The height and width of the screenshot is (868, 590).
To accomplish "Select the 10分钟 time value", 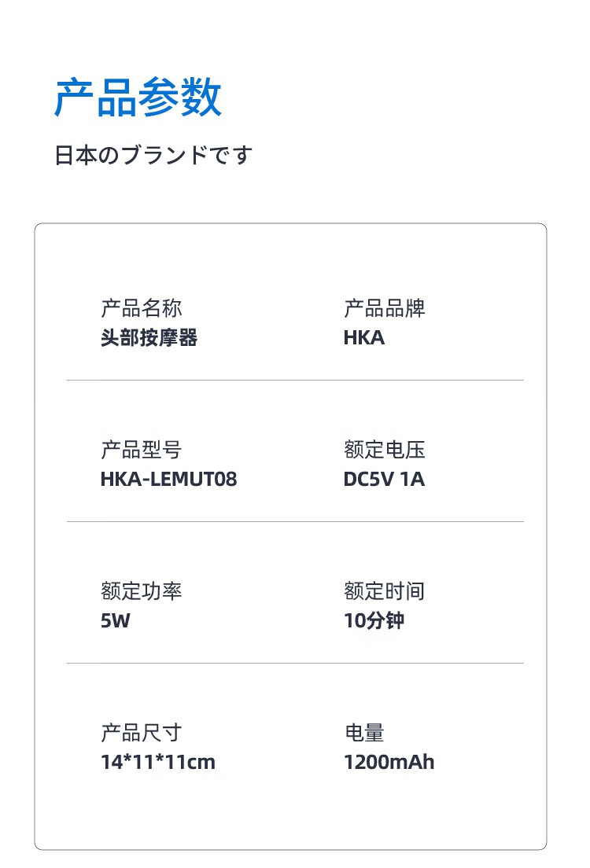I will [374, 620].
